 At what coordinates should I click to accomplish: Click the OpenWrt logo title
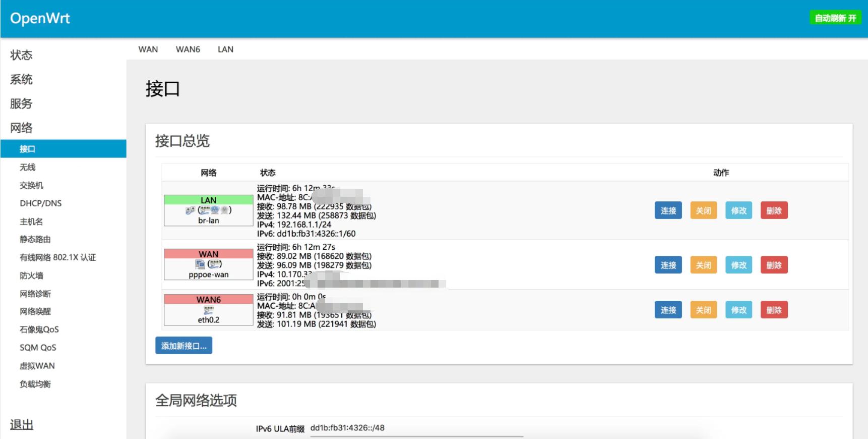point(40,18)
